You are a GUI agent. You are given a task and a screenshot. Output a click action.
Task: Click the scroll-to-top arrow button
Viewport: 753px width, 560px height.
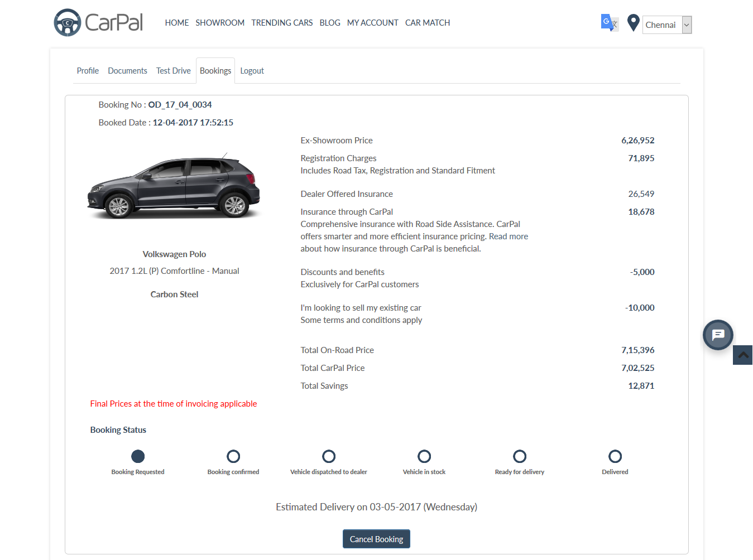(743, 355)
